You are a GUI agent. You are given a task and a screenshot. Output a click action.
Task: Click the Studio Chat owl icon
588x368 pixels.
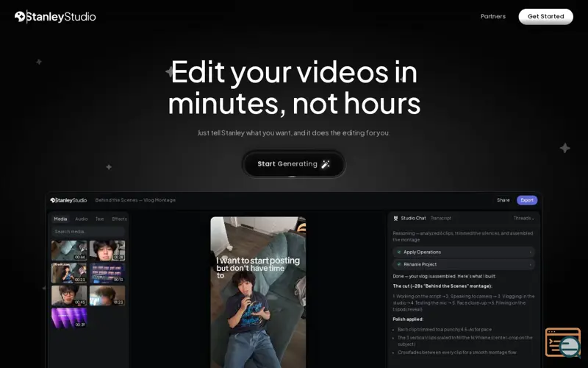[x=395, y=218]
